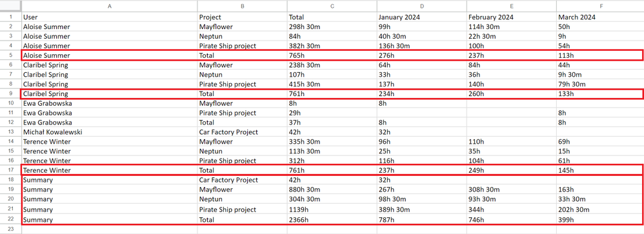This screenshot has width=644, height=234.
Task: Click the '238h 30m' cell
Action: coord(332,65)
